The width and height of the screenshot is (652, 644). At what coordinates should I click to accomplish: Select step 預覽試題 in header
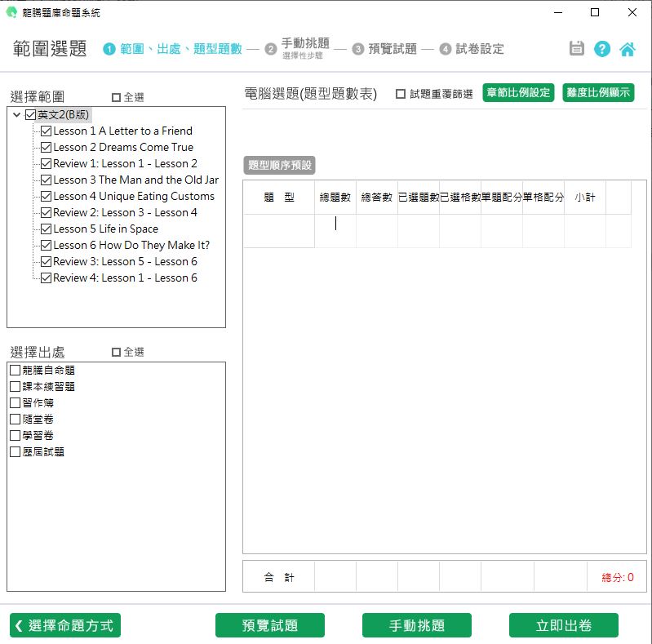coord(393,49)
